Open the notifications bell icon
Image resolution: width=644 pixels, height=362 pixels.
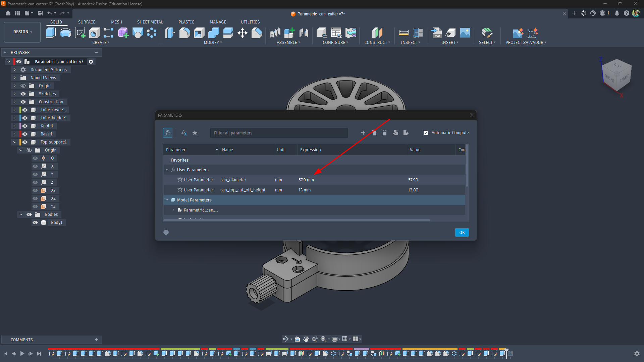click(x=617, y=13)
